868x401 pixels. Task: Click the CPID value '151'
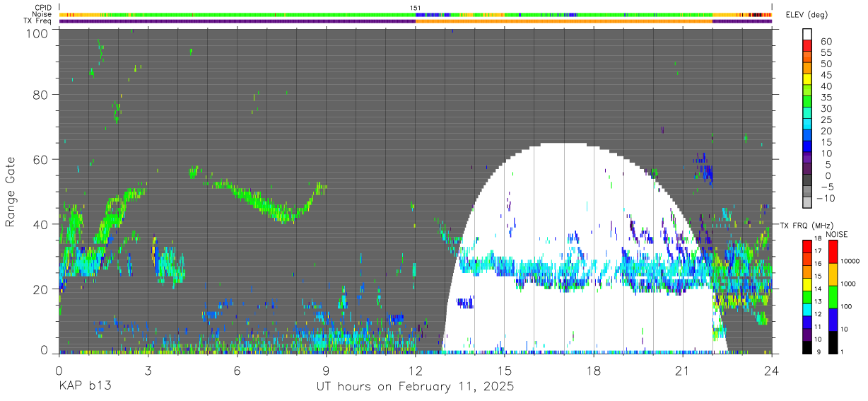[x=416, y=8]
